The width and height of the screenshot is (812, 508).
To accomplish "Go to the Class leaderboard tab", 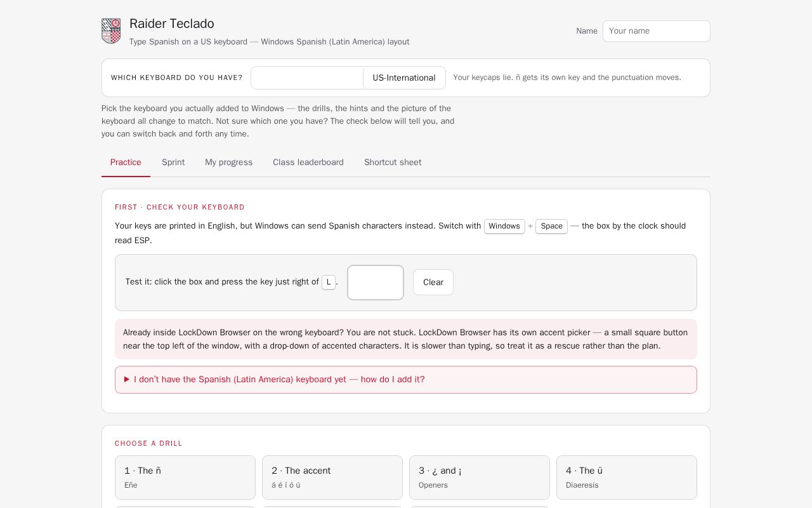I will (308, 163).
